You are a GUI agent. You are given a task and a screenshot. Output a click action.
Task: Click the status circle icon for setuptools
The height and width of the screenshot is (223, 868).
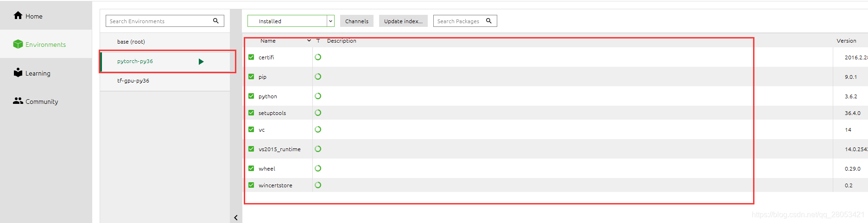coord(318,113)
